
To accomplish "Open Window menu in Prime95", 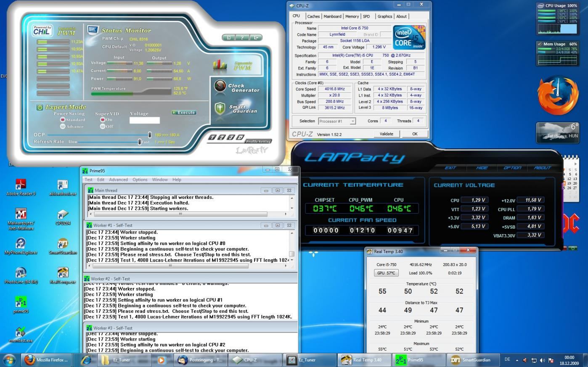I will click(160, 180).
